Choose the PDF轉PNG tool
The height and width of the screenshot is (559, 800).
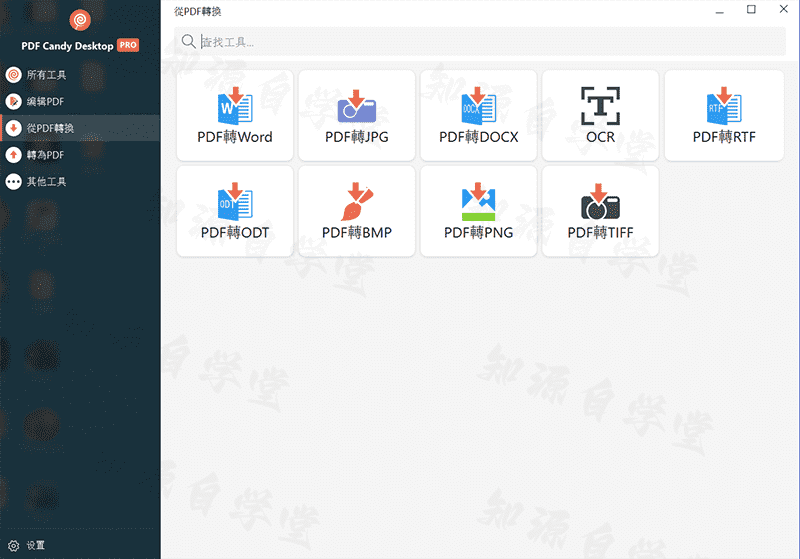point(479,211)
